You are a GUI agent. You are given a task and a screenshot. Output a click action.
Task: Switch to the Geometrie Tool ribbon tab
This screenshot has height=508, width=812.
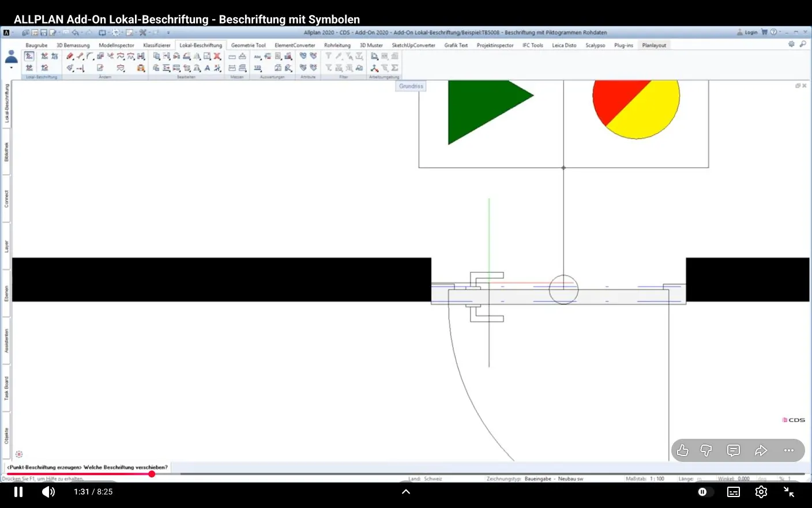(248, 45)
